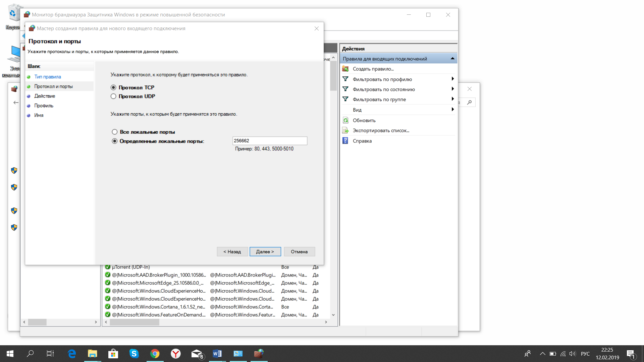
Task: Click the 'Далее >' button
Action: pos(265,252)
